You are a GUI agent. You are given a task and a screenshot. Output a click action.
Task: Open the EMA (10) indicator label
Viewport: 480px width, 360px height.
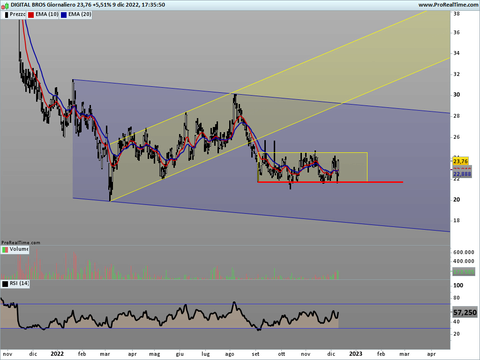coord(47,14)
